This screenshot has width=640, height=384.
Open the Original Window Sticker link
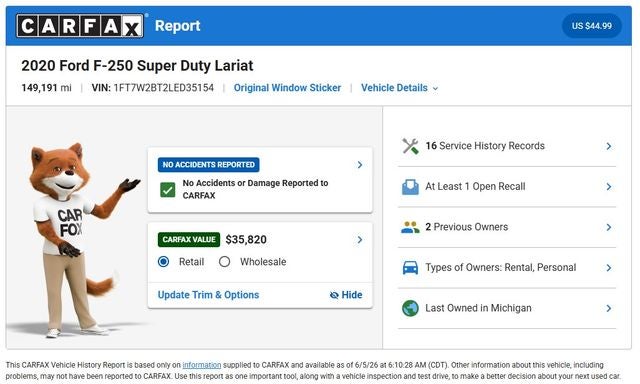coord(287,88)
